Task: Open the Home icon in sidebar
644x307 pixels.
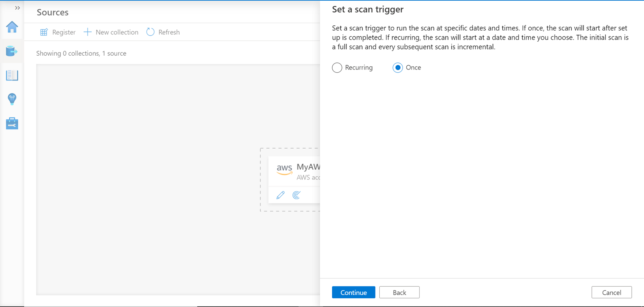Action: coord(12,27)
